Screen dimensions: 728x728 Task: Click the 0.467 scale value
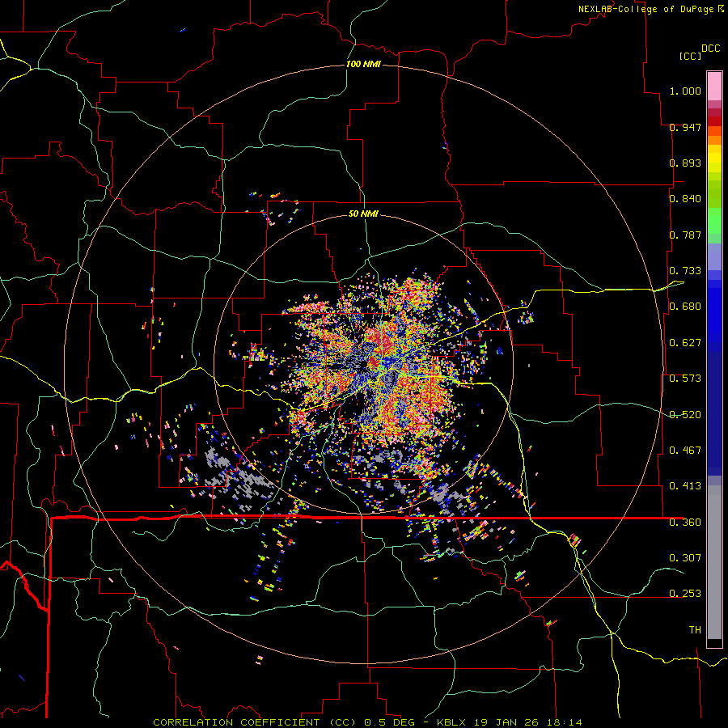point(685,451)
